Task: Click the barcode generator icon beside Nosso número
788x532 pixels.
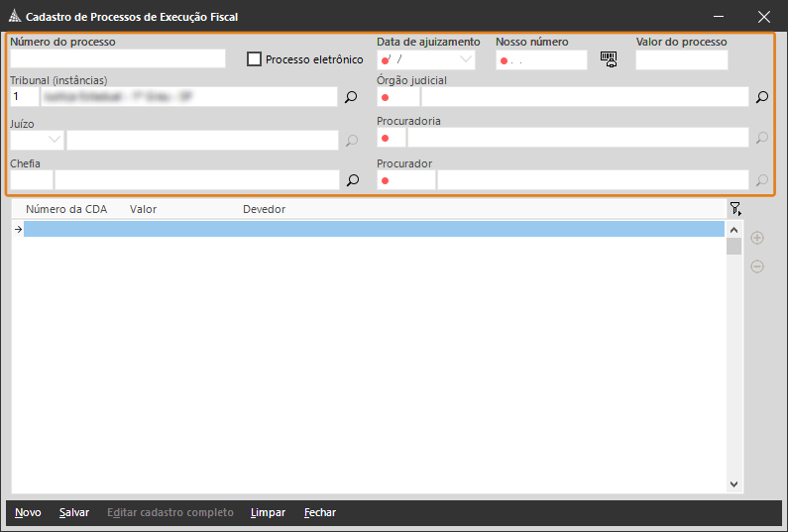Action: (x=609, y=59)
